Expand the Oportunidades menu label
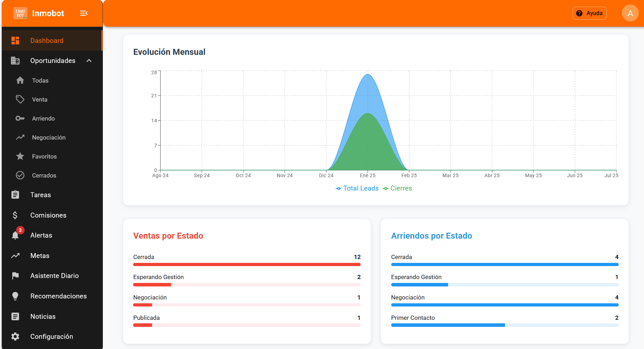The width and height of the screenshot is (644, 349). 53,60
